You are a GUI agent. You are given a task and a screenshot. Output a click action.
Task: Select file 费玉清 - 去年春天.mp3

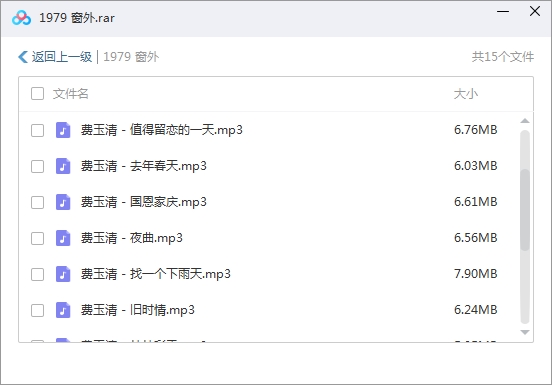[x=144, y=166]
